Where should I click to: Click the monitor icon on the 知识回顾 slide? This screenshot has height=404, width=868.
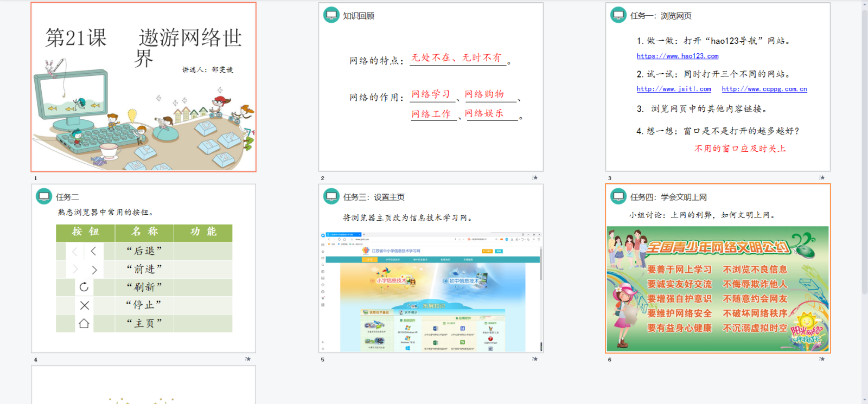click(331, 15)
